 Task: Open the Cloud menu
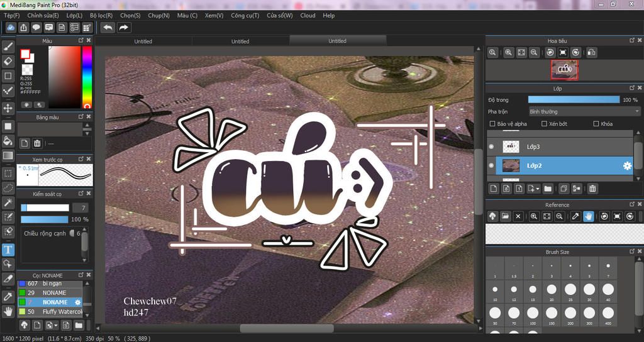(x=308, y=15)
